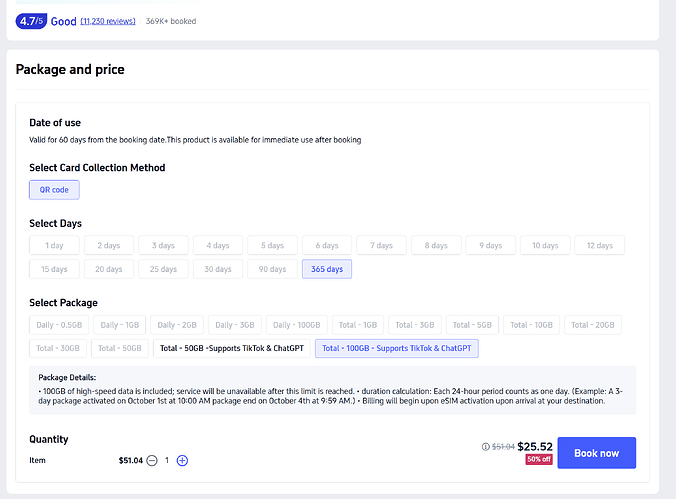Pick the 30 days duration
This screenshot has width=676, height=499.
pyautogui.click(x=218, y=269)
